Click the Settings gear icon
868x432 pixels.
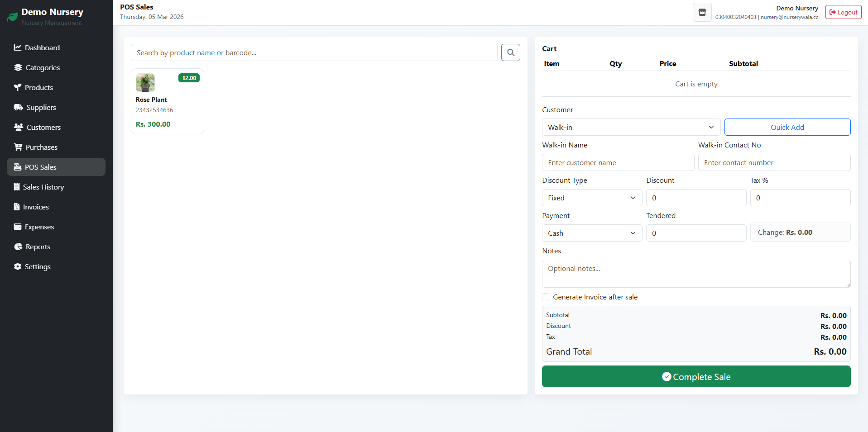tap(18, 266)
